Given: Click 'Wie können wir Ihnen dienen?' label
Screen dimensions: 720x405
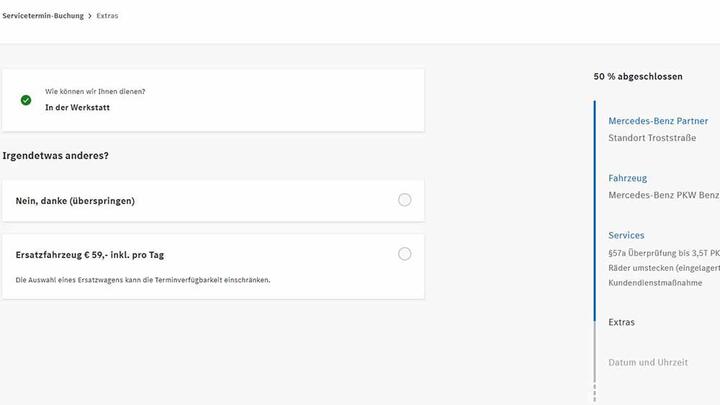Looking at the screenshot, I should (95, 92).
